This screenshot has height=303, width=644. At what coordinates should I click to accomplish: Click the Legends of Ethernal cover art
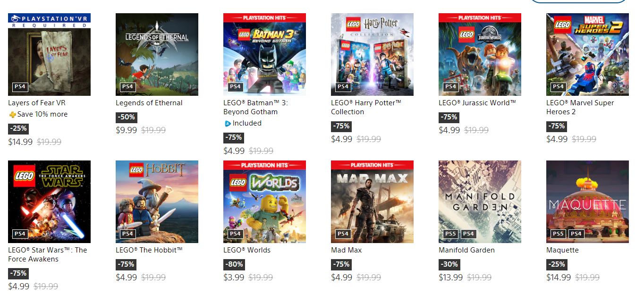tap(157, 54)
